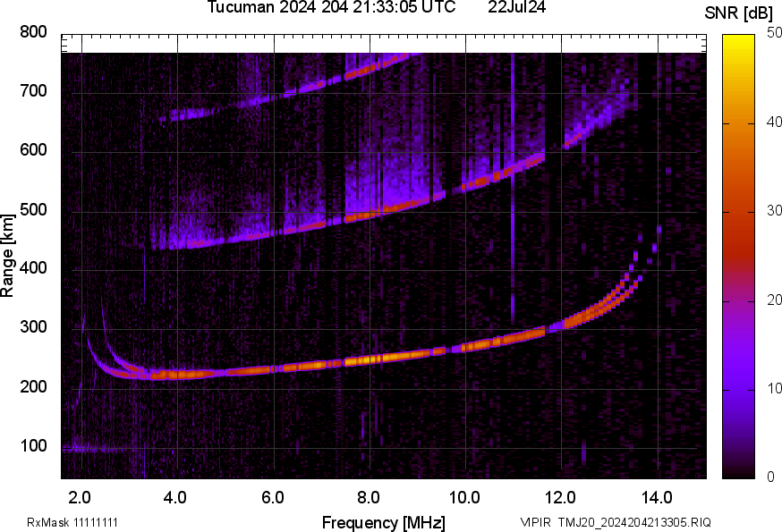Click the 'Frequency [MHz]' axis label

pos(383,523)
